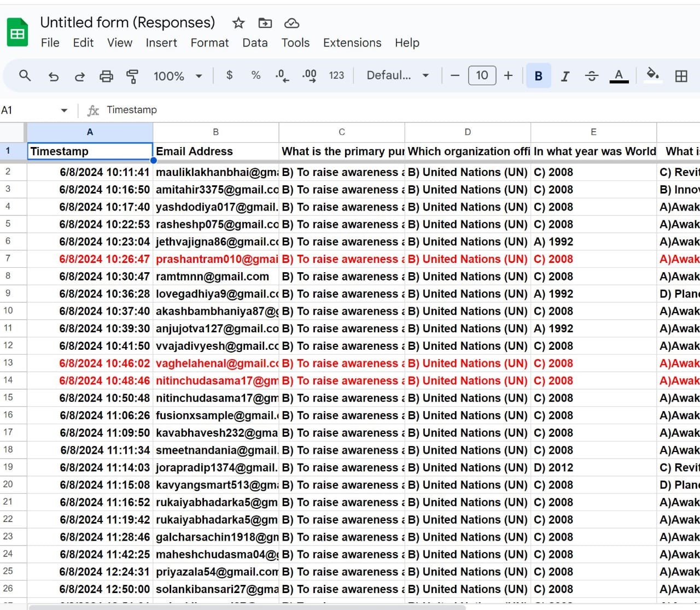Toggle italic text formatting
This screenshot has height=610, width=700.
(565, 76)
